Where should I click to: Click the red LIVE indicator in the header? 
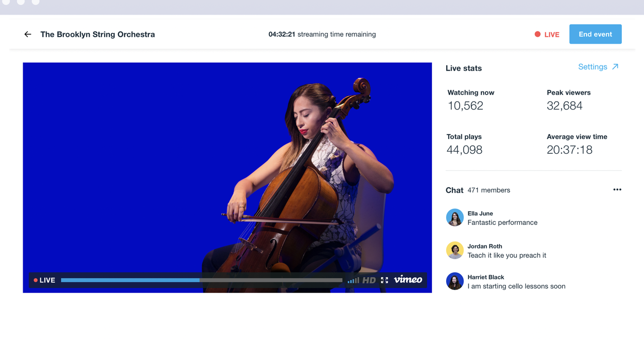point(547,34)
